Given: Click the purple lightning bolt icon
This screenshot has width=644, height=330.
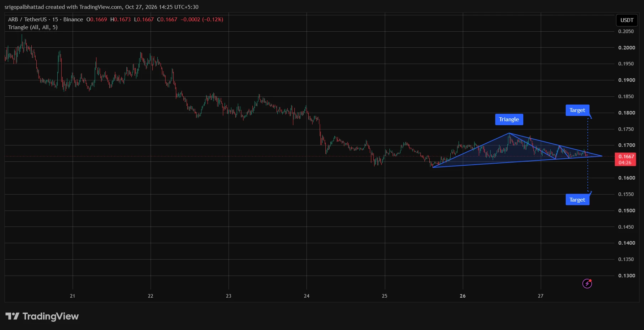Looking at the screenshot, I should 587,283.
